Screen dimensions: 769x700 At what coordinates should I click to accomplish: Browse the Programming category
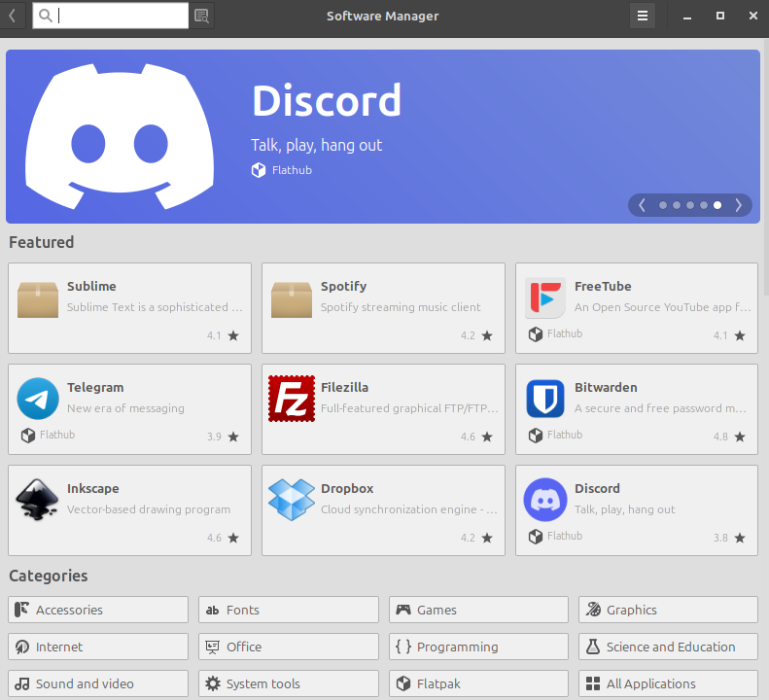coord(478,647)
